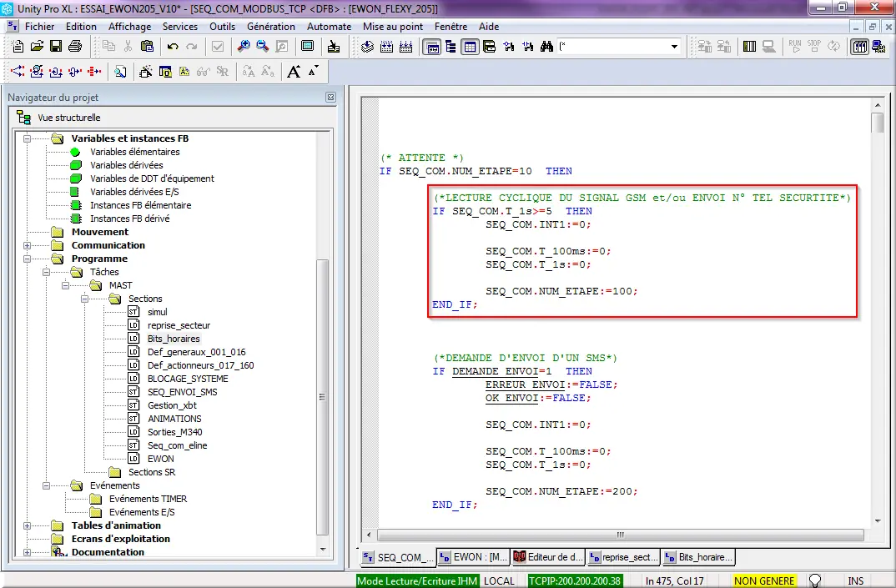Click the type library manager icon
This screenshot has height=588, width=896.
[x=489, y=47]
